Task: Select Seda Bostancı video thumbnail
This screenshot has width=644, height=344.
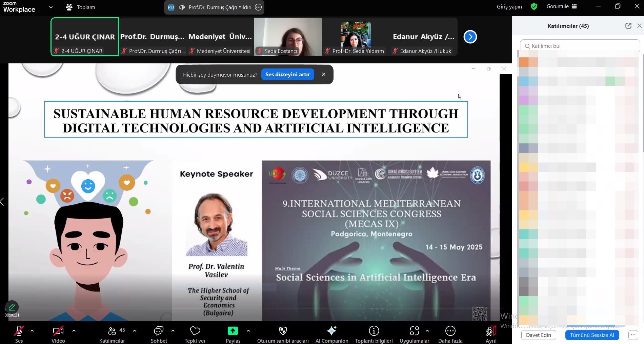Action: [288, 37]
